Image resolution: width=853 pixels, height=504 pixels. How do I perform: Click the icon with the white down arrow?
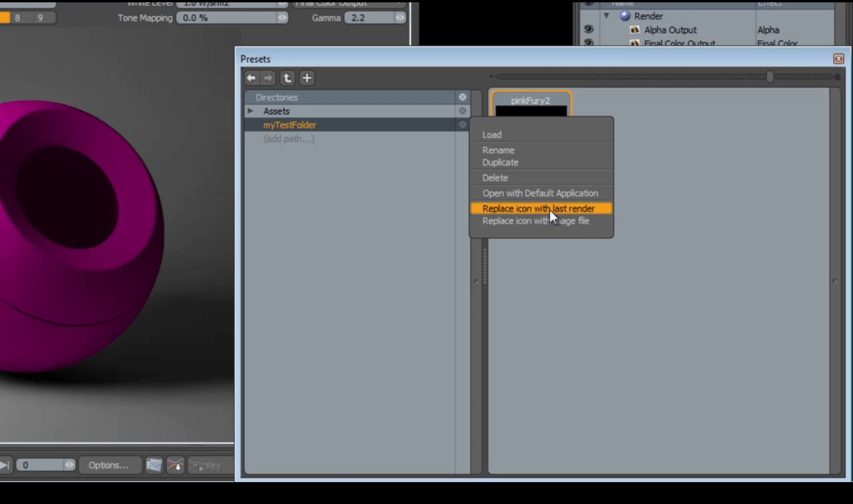175,465
